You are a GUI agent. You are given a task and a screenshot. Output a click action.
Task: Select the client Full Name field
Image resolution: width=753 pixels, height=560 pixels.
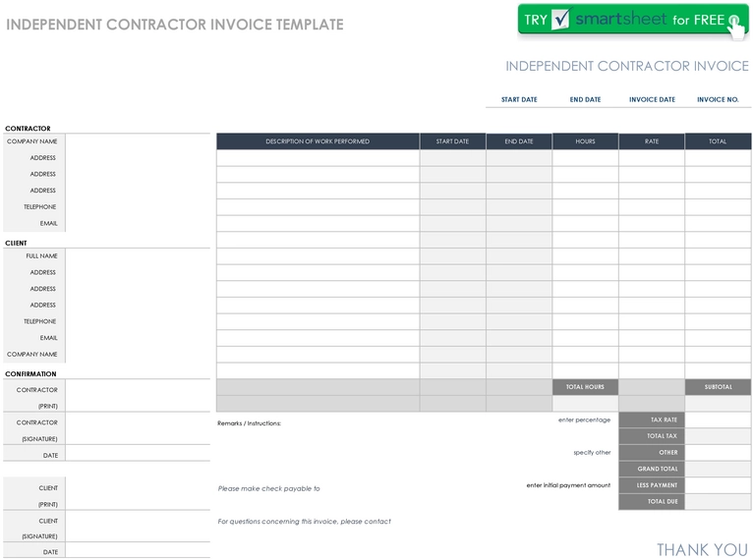(x=138, y=256)
